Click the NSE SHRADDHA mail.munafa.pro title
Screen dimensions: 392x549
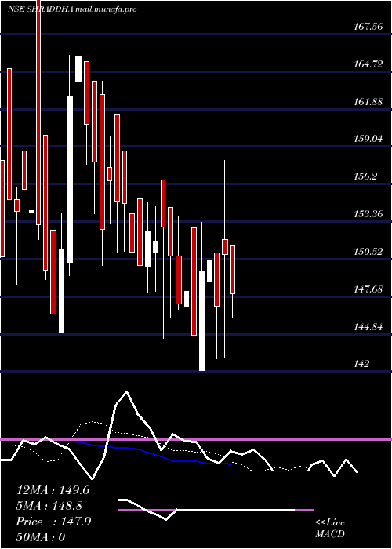(x=72, y=9)
